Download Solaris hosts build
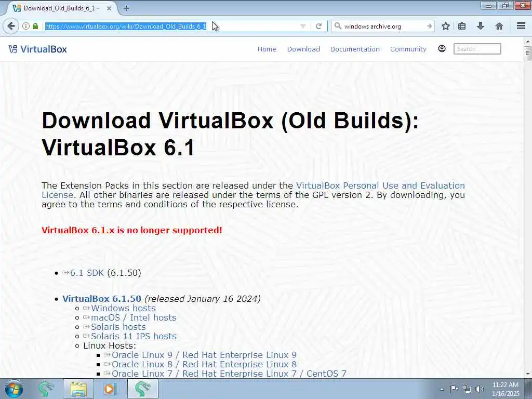This screenshot has height=399, width=532. [118, 327]
